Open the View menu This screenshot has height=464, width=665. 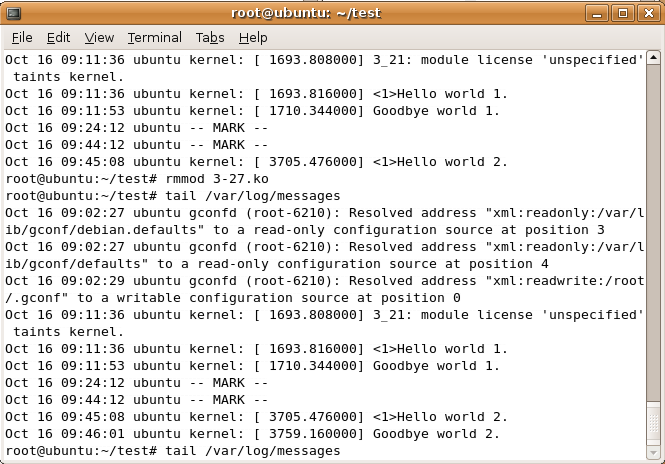99,38
